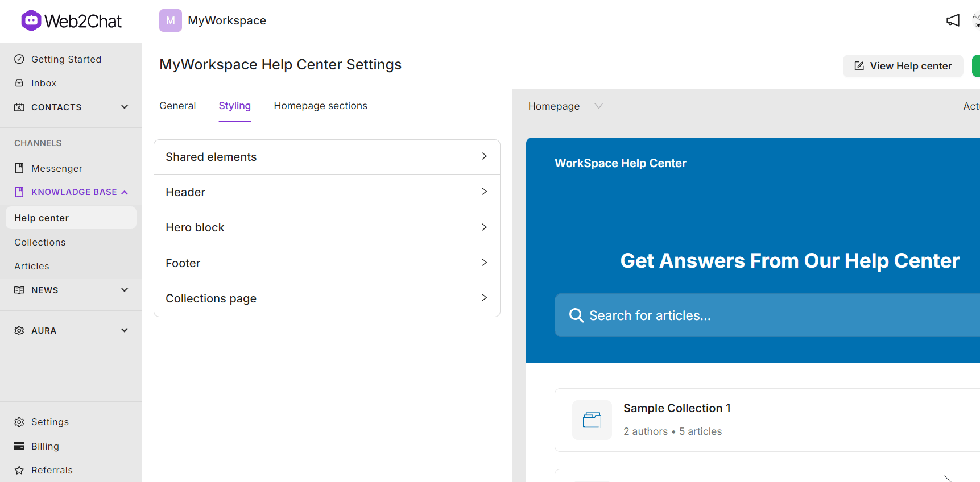Click the Contacts card icon

(x=19, y=107)
